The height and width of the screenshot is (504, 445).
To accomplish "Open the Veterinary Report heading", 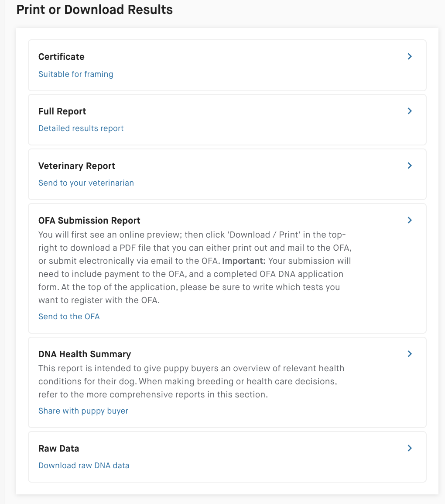I will [77, 166].
